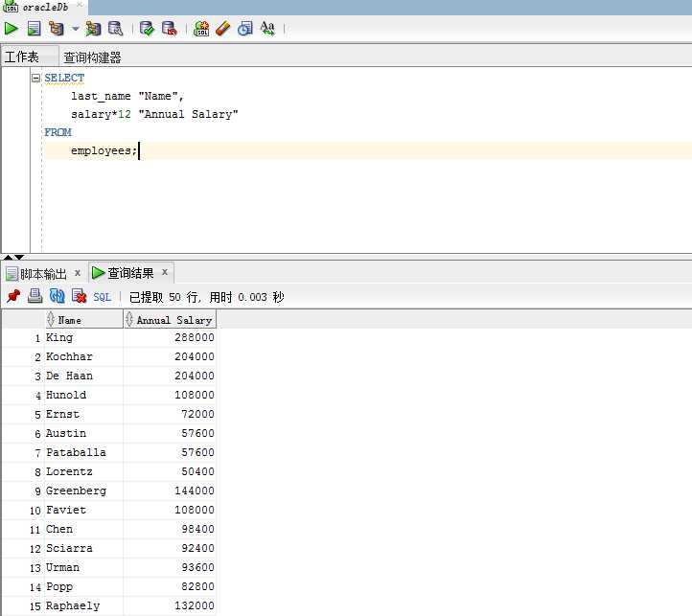692x616 pixels.
Task: Select the Ernst name cell
Action: [83, 415]
